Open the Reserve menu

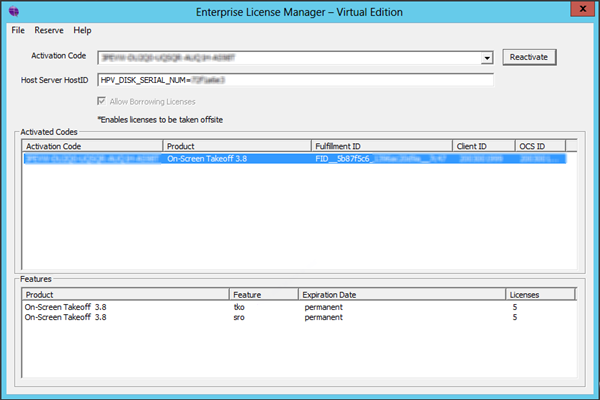(49, 30)
